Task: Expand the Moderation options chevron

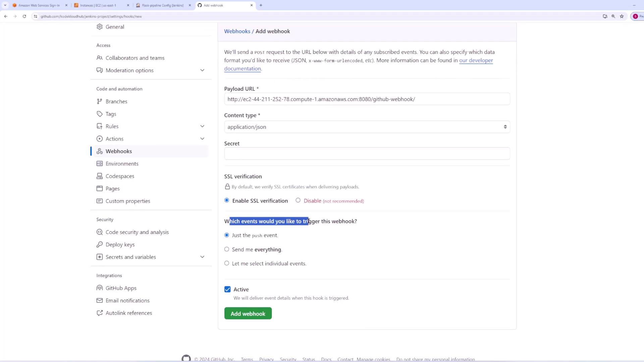Action: coord(202,70)
